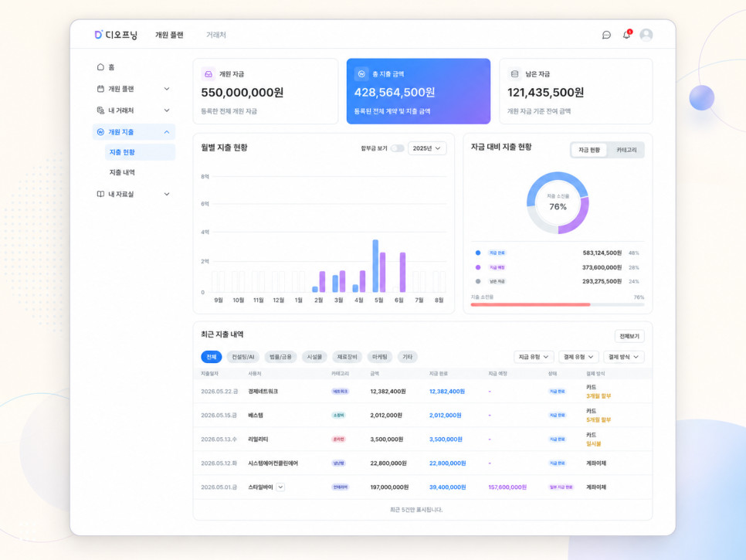746x560 pixels.
Task: Open the user profile avatar
Action: (x=646, y=35)
